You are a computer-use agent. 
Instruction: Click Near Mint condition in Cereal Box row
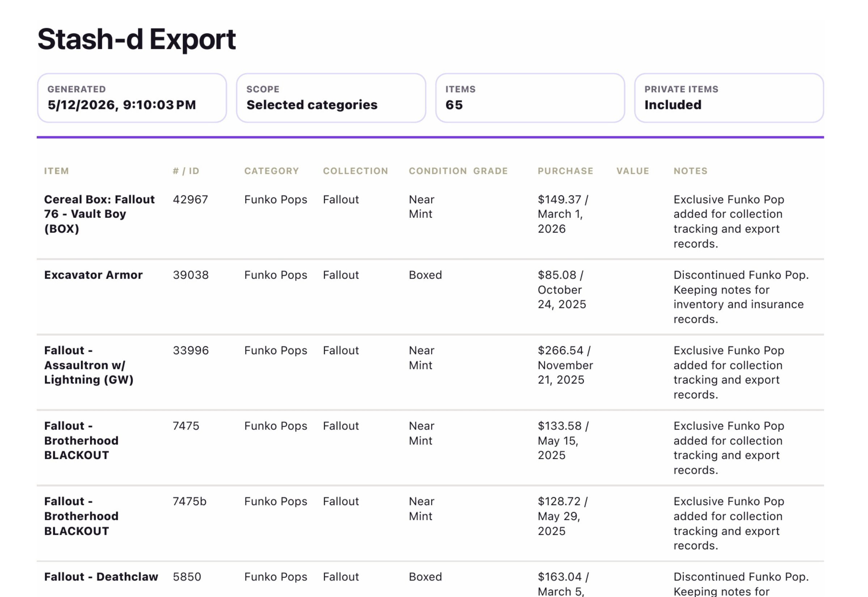(x=422, y=207)
